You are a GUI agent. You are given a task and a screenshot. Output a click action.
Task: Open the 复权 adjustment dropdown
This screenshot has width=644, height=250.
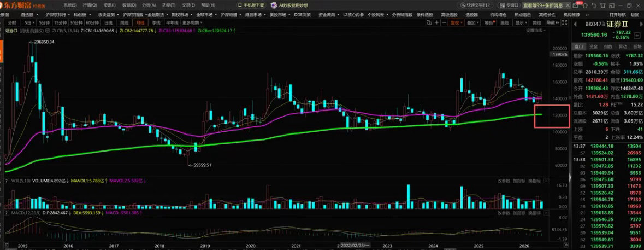[x=455, y=22]
